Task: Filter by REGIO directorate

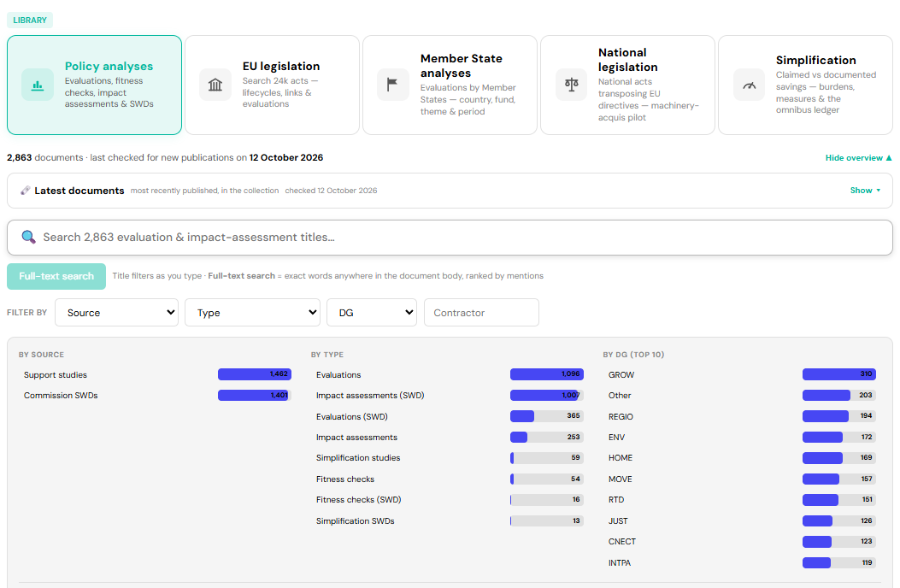Action: pyautogui.click(x=740, y=416)
